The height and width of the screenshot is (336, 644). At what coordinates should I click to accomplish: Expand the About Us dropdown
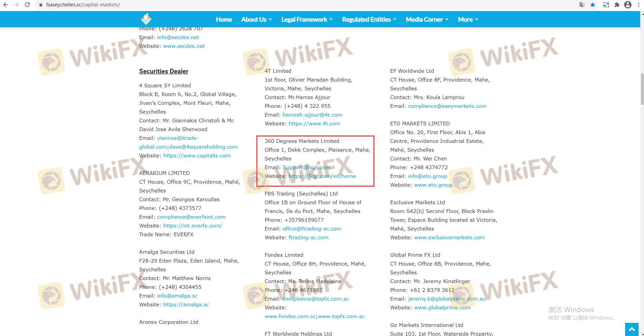(256, 20)
